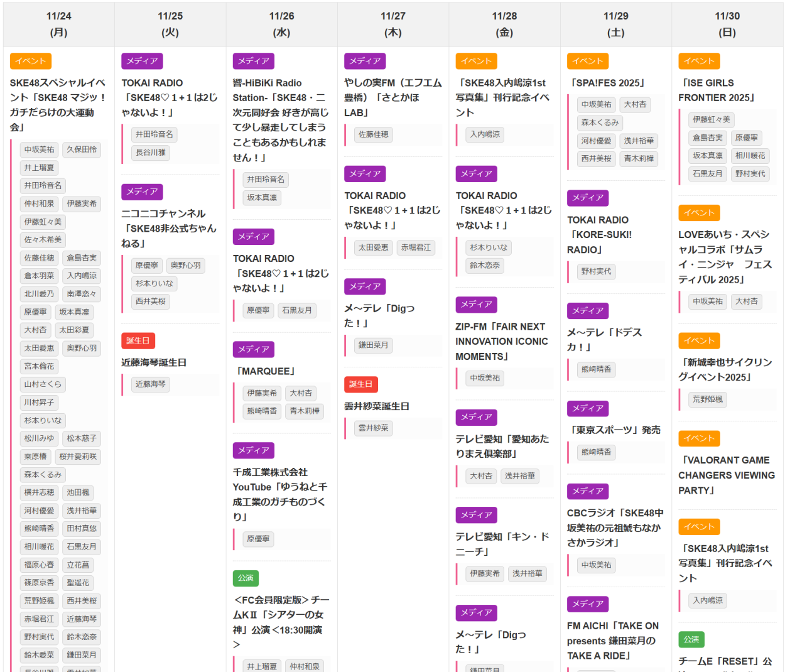
Task: Select the 11/30 (日) date header
Action: coord(727,24)
